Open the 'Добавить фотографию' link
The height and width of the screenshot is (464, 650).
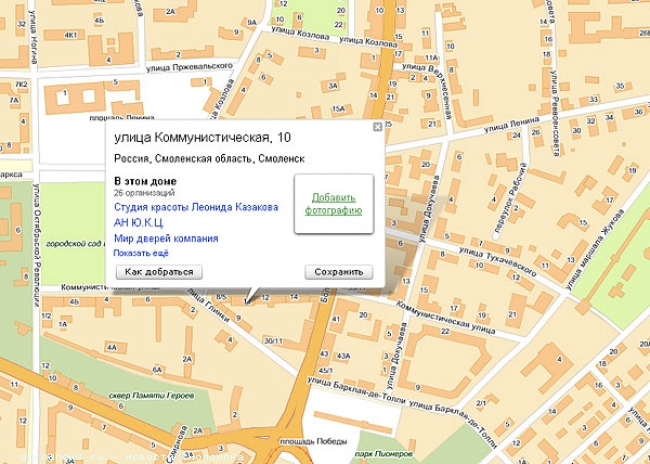[333, 204]
